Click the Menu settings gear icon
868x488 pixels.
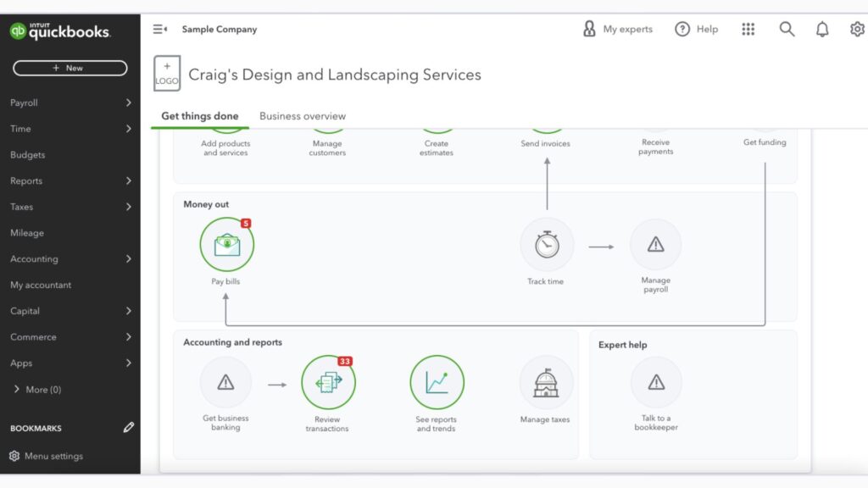pos(14,456)
